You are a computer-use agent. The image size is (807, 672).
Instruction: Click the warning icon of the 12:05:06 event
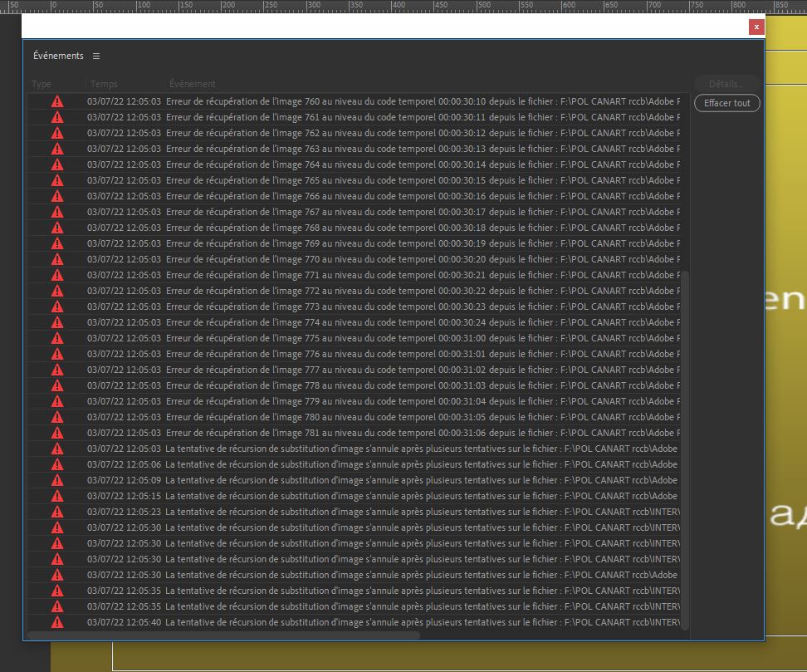(x=57, y=464)
